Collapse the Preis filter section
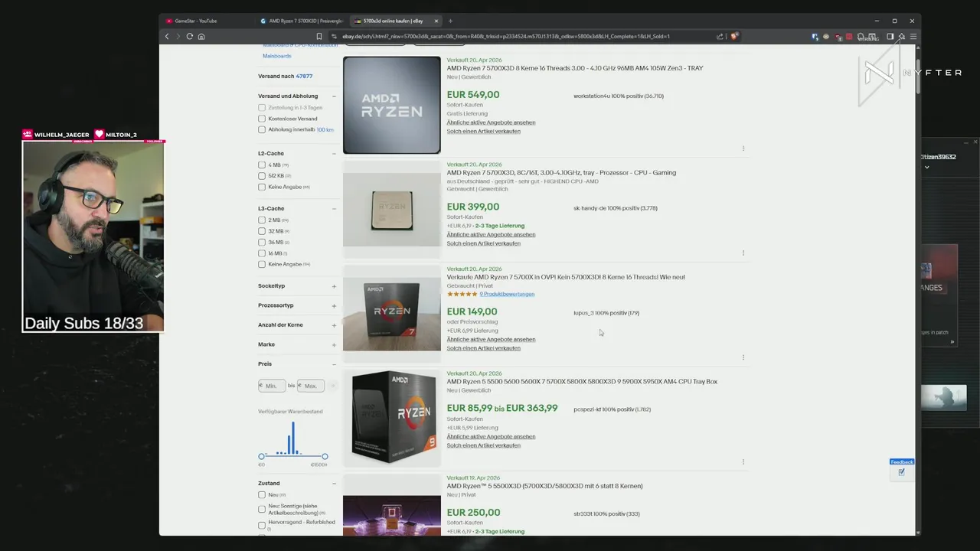The width and height of the screenshot is (980, 551). 334,364
